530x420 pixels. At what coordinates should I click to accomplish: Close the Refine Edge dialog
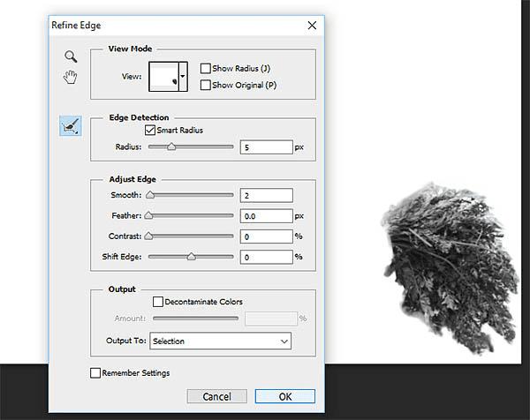point(312,26)
